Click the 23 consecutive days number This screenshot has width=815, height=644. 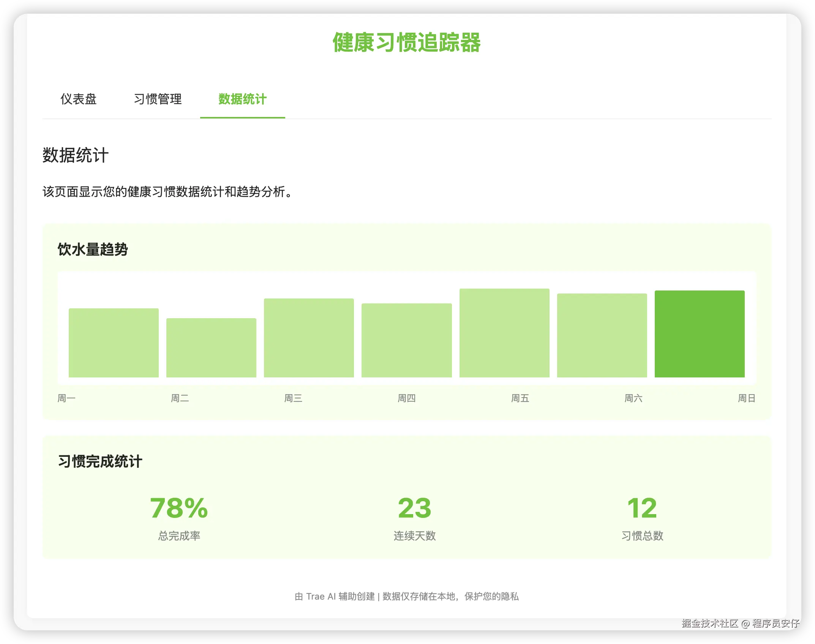(x=414, y=508)
